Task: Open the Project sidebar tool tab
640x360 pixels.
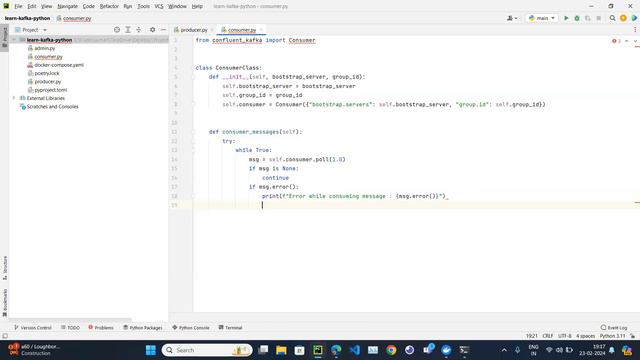Action: click(4, 37)
